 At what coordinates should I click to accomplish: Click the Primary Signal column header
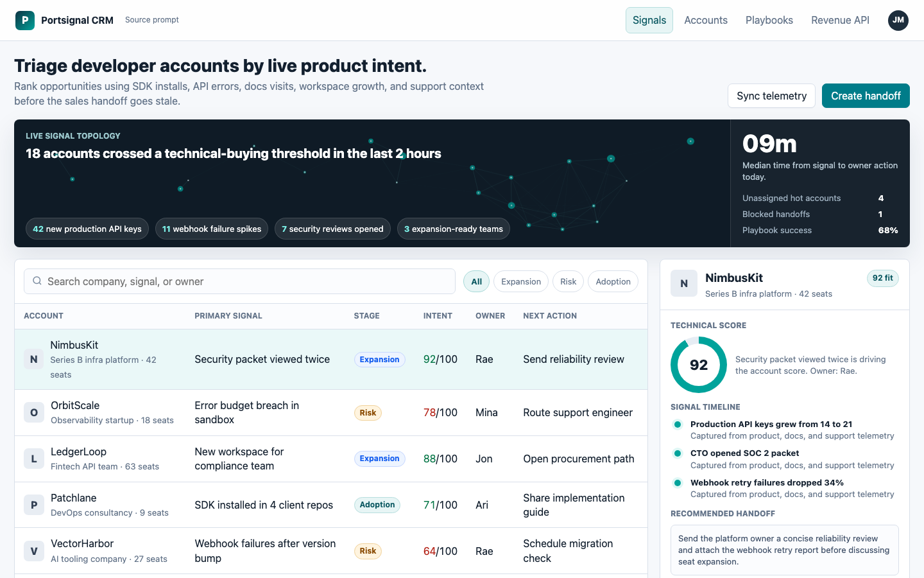[228, 316]
